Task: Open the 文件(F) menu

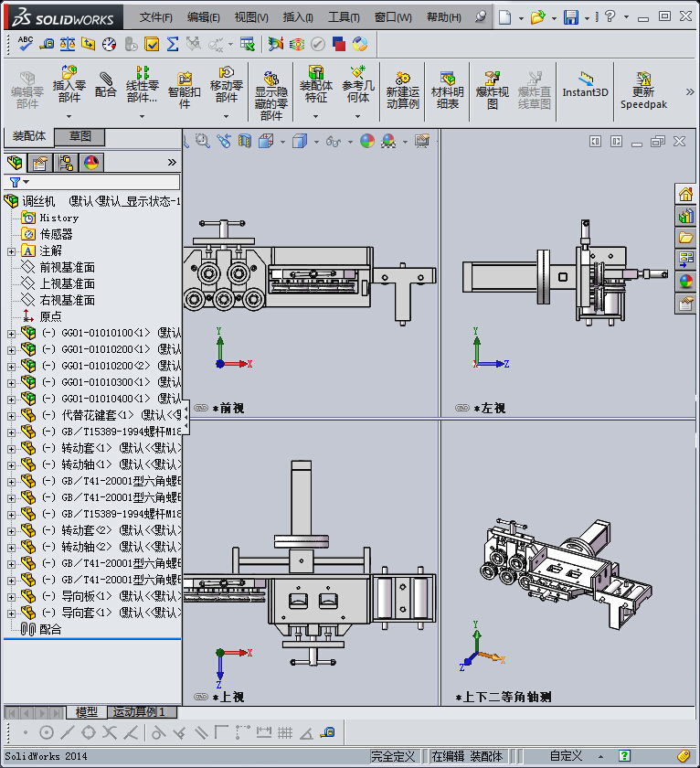Action: (x=156, y=17)
